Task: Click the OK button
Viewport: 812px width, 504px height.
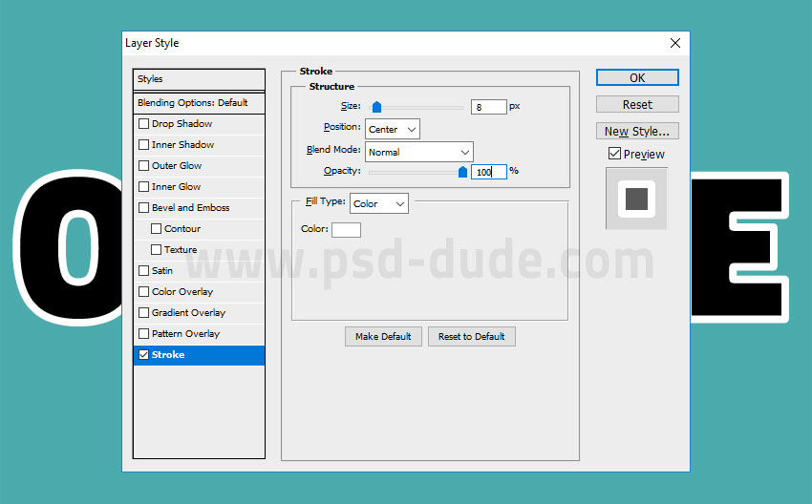Action: pos(637,77)
